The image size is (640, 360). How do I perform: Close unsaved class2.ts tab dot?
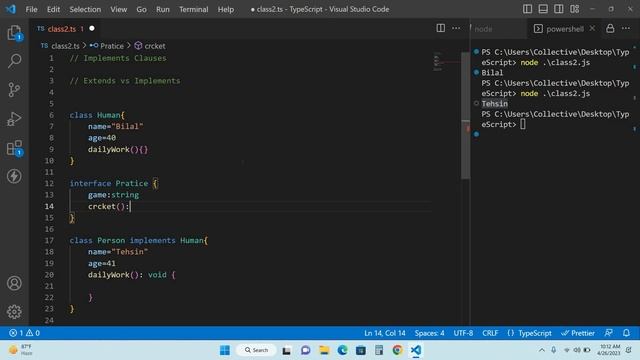click(x=92, y=28)
